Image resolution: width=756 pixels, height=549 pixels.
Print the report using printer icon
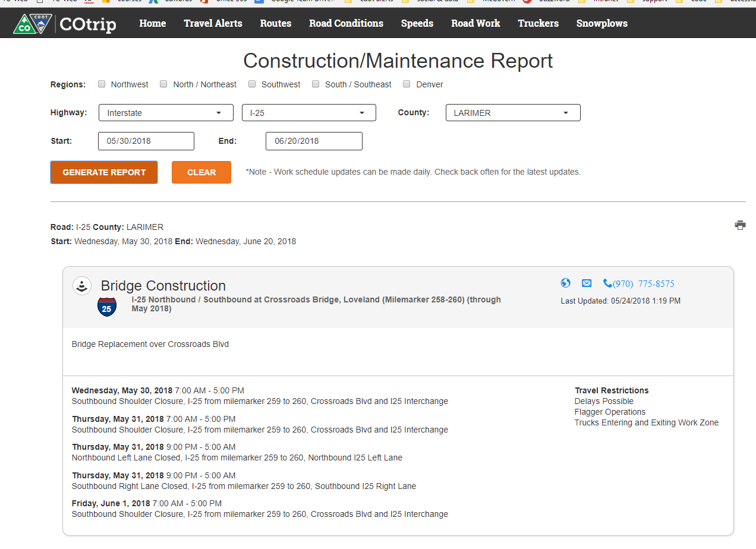740,225
